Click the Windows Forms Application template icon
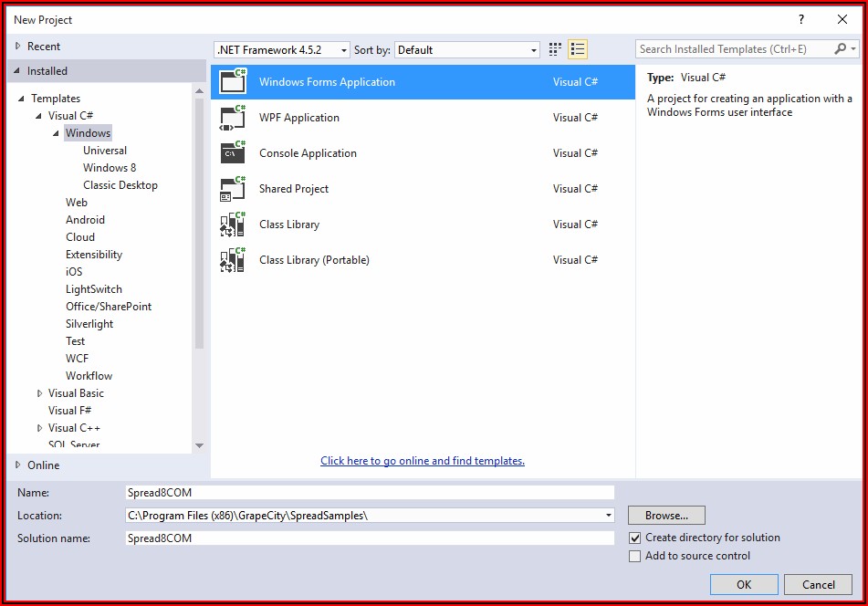868x606 pixels. click(x=233, y=82)
